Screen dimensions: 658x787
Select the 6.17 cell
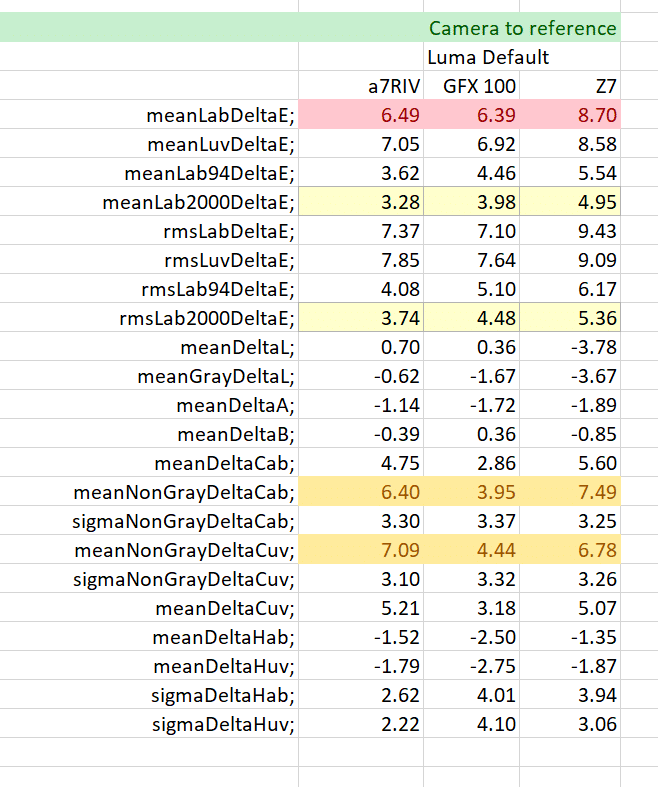(570, 289)
